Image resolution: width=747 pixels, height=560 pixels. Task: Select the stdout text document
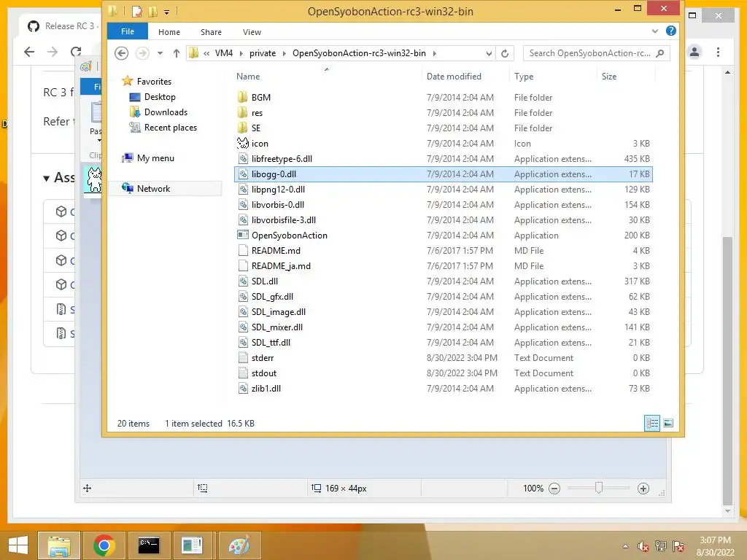tap(264, 373)
